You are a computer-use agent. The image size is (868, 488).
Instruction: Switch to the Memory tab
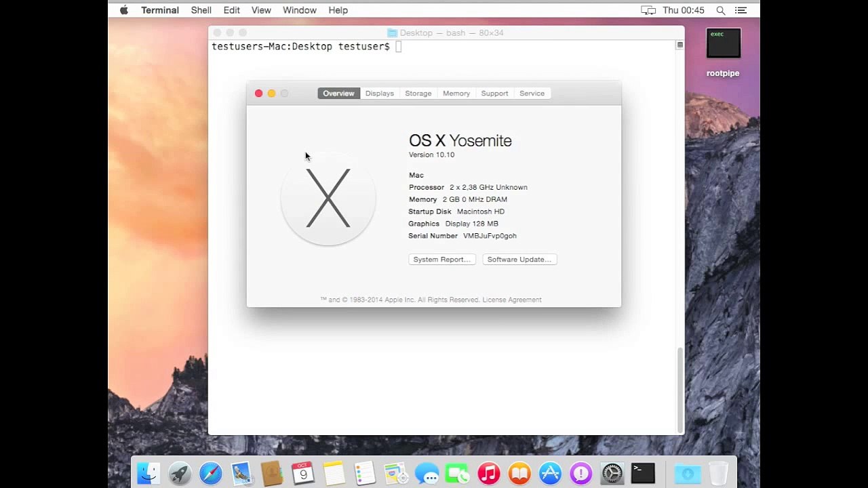(456, 94)
